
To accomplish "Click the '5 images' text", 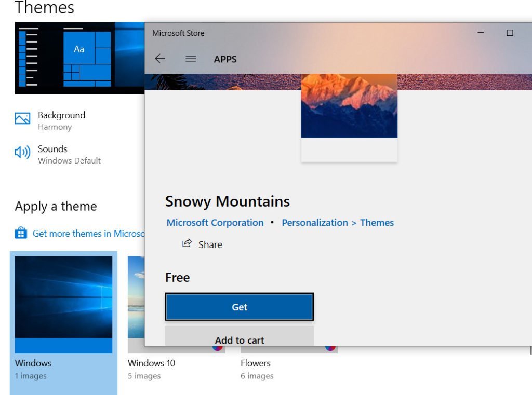I will pyautogui.click(x=144, y=376).
